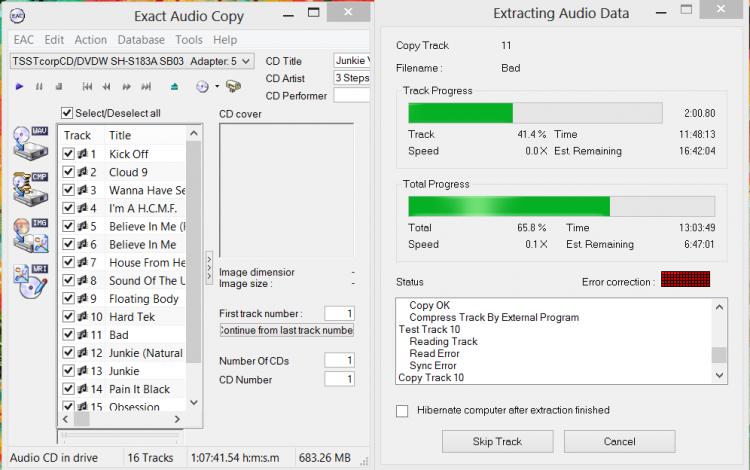Click the red Error correction indicator
This screenshot has width=750, height=470.
pos(685,279)
